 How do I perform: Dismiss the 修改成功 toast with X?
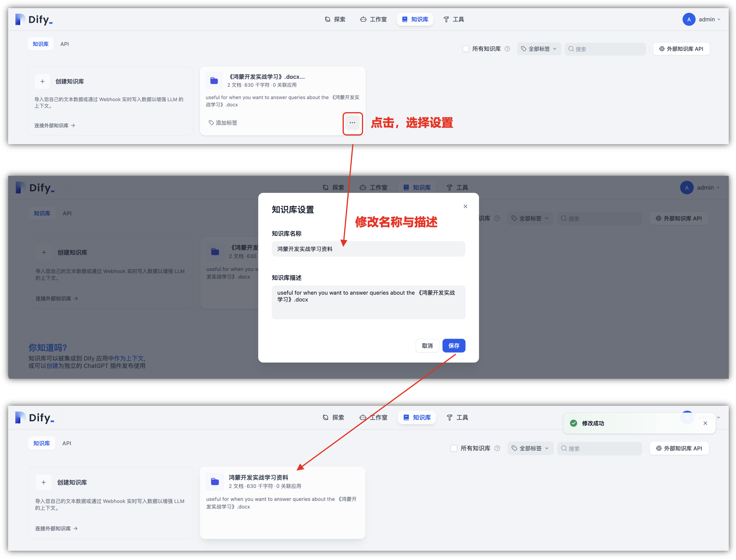pyautogui.click(x=705, y=423)
